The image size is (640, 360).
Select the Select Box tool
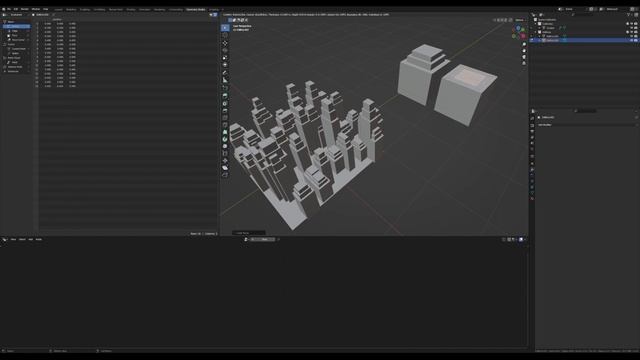[225, 28]
